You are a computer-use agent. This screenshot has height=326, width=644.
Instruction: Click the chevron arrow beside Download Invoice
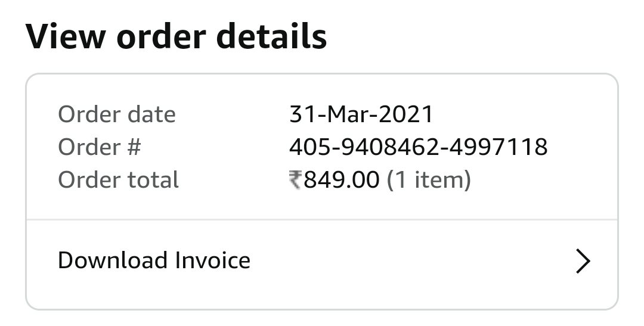tap(583, 261)
